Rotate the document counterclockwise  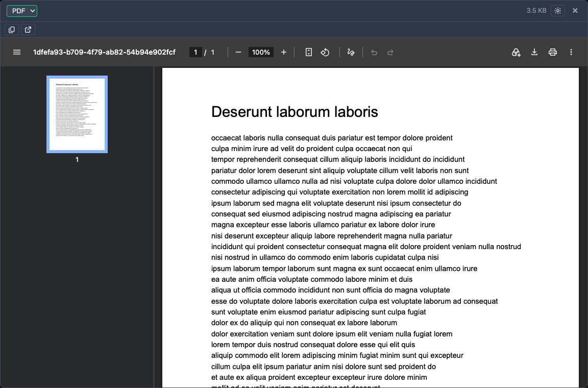pyautogui.click(x=325, y=52)
